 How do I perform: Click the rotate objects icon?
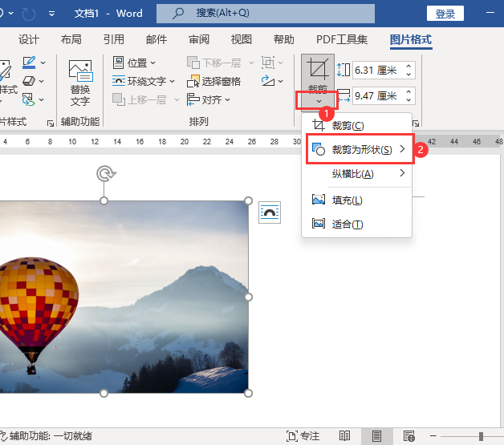(x=268, y=81)
